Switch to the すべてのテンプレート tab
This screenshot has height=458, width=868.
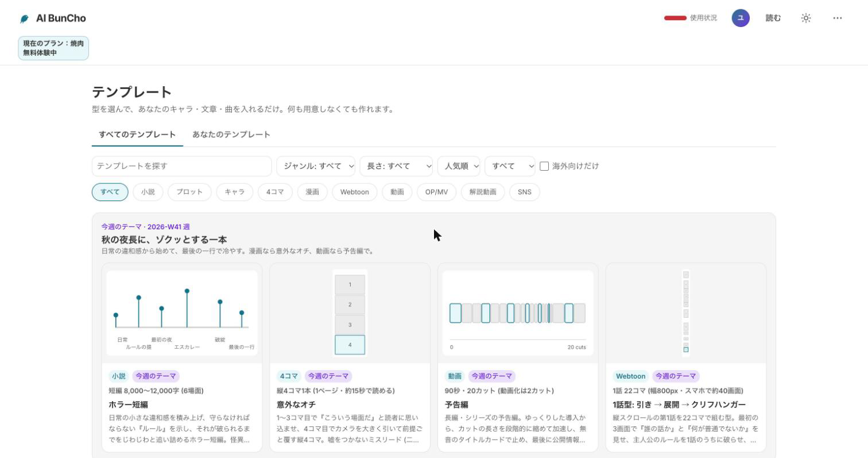[x=137, y=134]
